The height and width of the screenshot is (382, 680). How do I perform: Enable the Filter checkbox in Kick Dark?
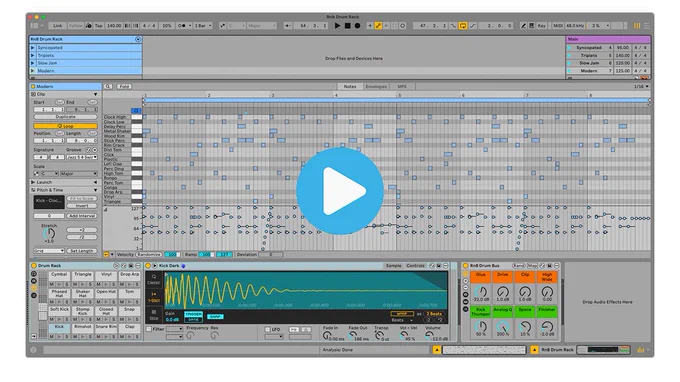(149, 329)
